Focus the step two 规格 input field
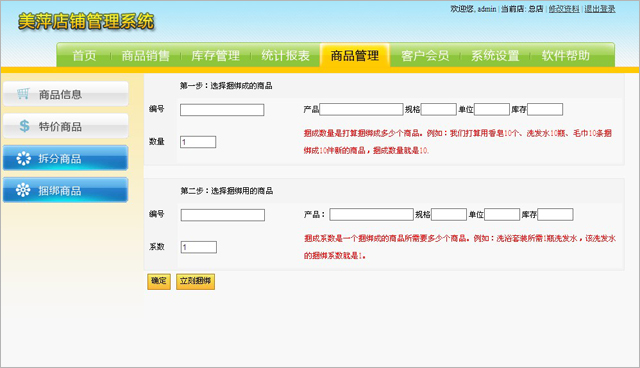This screenshot has height=368, width=640. pyautogui.click(x=449, y=215)
